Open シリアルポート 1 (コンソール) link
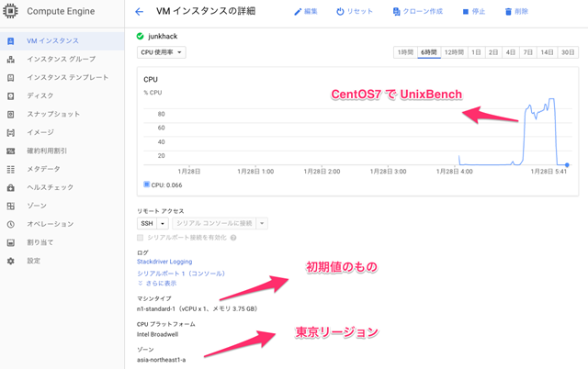The width and height of the screenshot is (588, 369). coord(180,274)
